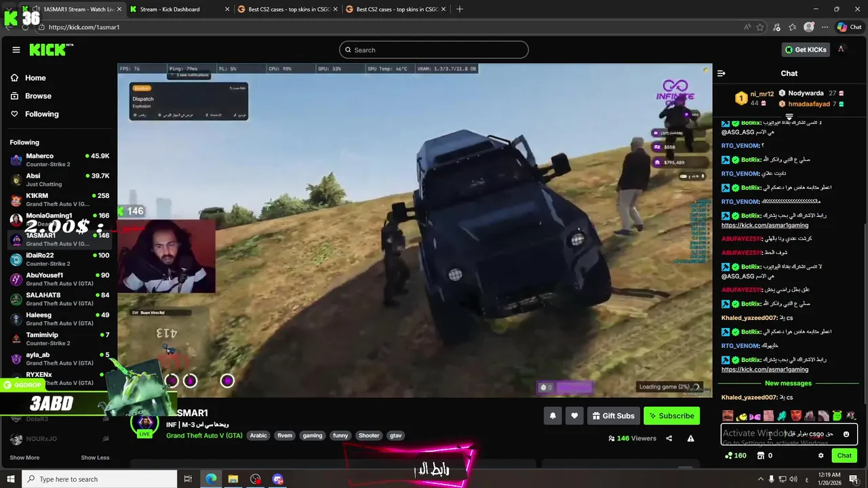The width and height of the screenshot is (868, 488).
Task: Switch to first Best CS2 cases tab
Action: tap(288, 9)
